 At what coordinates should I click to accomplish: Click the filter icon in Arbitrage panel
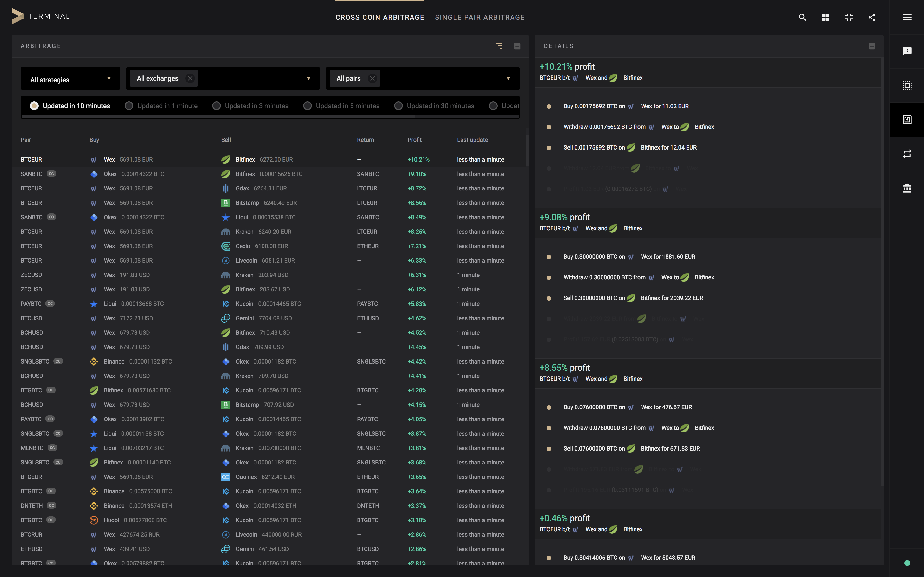click(499, 46)
